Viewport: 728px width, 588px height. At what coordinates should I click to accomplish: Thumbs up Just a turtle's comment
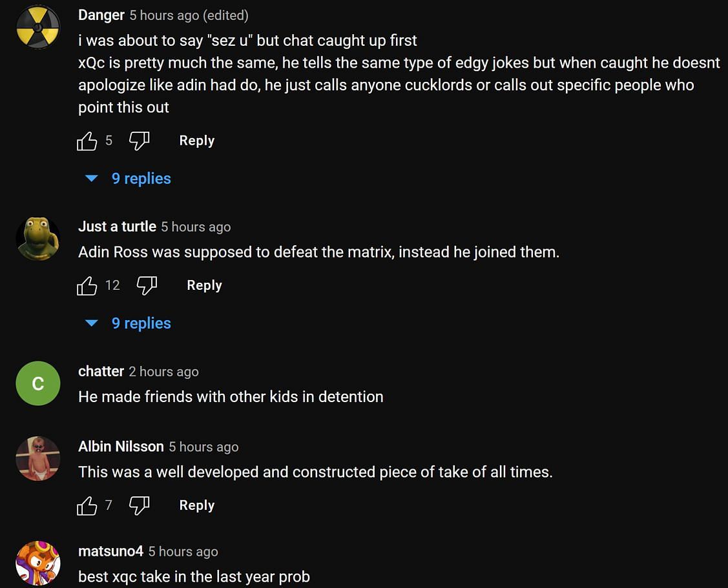(x=87, y=285)
